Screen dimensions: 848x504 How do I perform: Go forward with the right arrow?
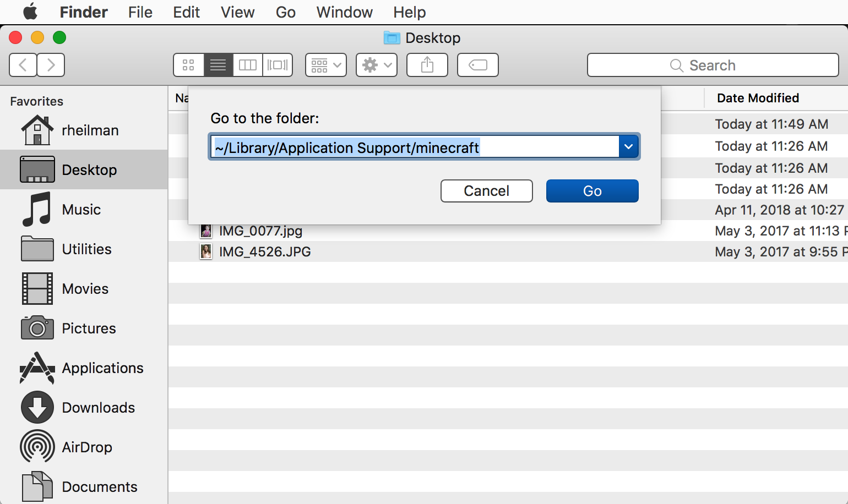coord(51,65)
